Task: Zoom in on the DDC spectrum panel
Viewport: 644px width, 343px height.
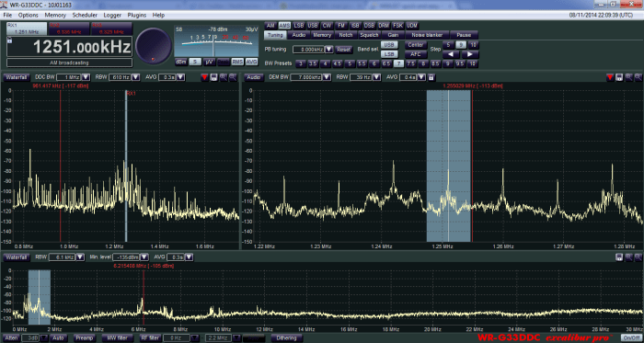Action: pyautogui.click(x=224, y=77)
